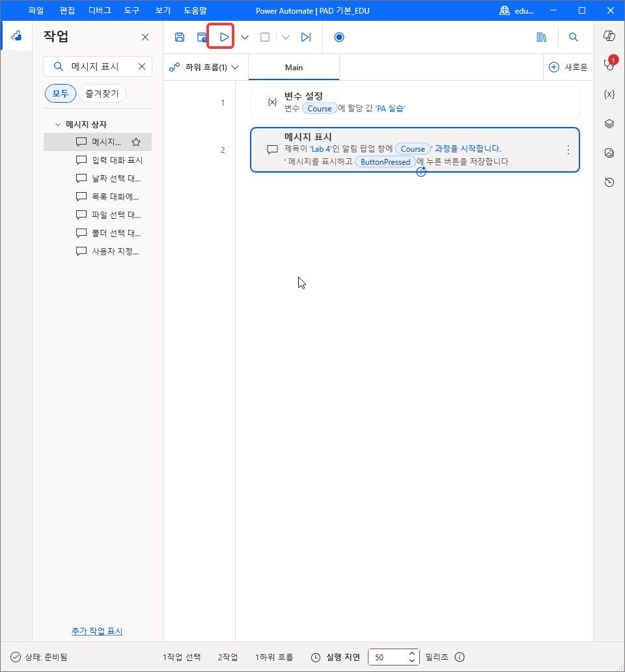Screen dimensions: 625x672
Task: Click the 1하위 흐름 status entry
Action: [274, 657]
